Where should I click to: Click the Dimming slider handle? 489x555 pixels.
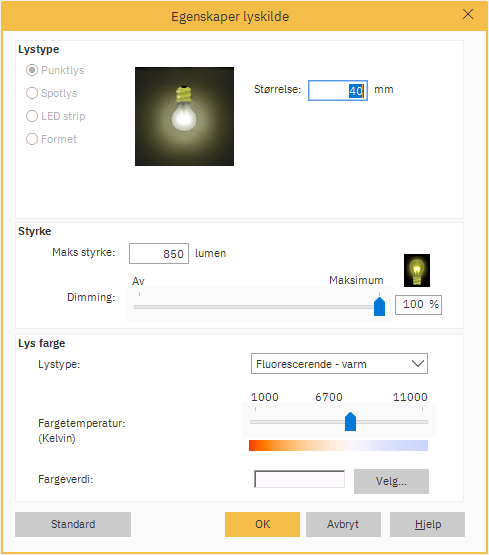click(x=379, y=307)
